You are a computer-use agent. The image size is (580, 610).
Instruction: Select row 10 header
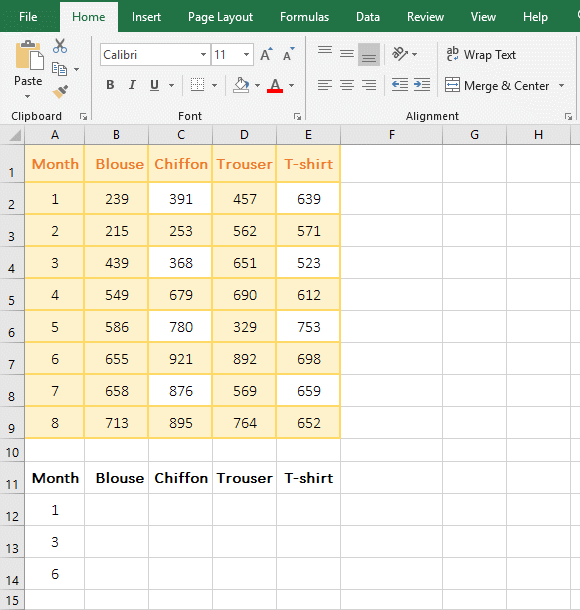pos(12,451)
